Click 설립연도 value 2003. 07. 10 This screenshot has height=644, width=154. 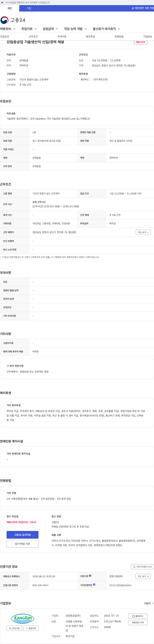tap(111, 615)
